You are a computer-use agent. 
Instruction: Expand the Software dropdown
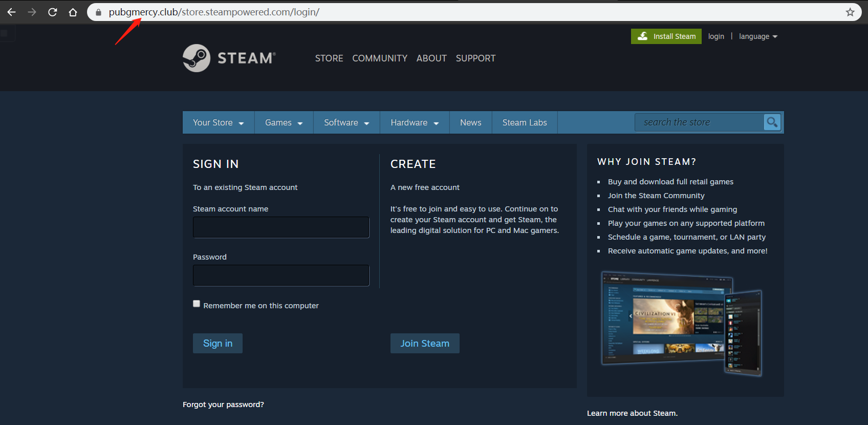(346, 122)
